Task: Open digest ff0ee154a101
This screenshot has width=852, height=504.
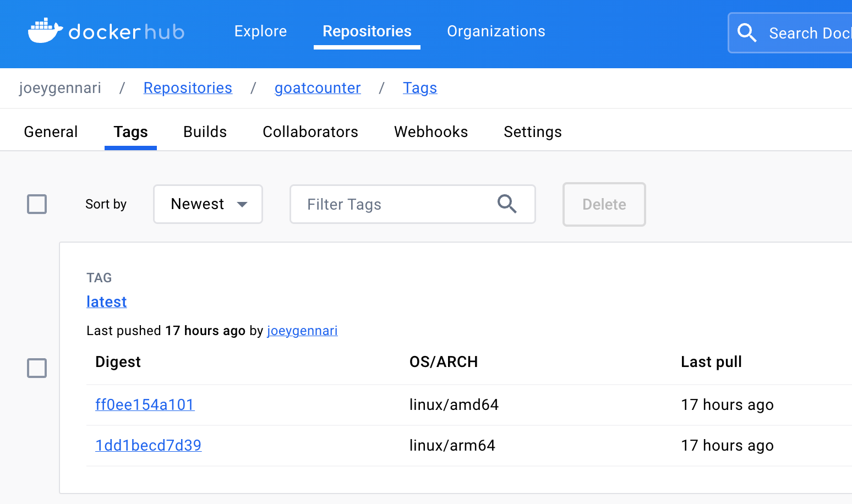Action: click(145, 405)
